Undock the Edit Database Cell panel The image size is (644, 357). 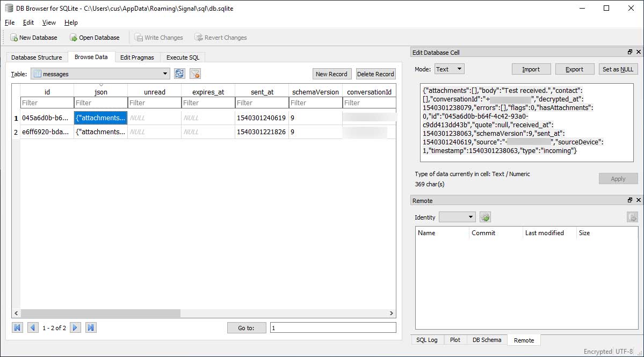(x=630, y=52)
